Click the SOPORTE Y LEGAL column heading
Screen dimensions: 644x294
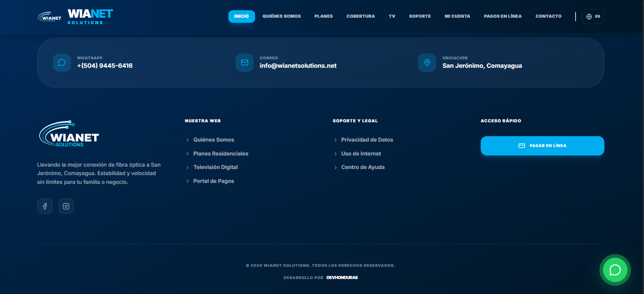(355, 121)
